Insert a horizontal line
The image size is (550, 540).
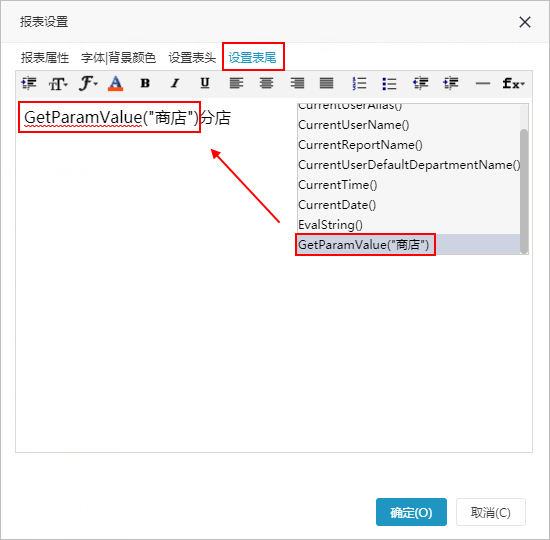482,84
